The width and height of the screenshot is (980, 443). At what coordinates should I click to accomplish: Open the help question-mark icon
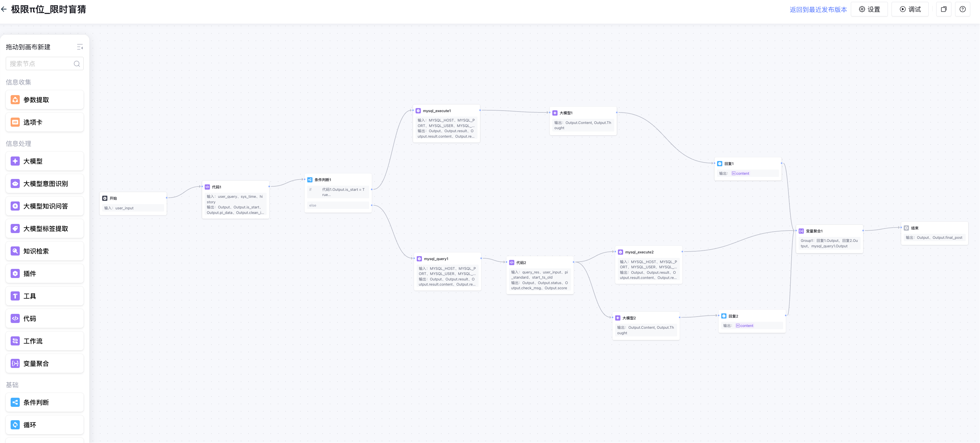(x=962, y=9)
